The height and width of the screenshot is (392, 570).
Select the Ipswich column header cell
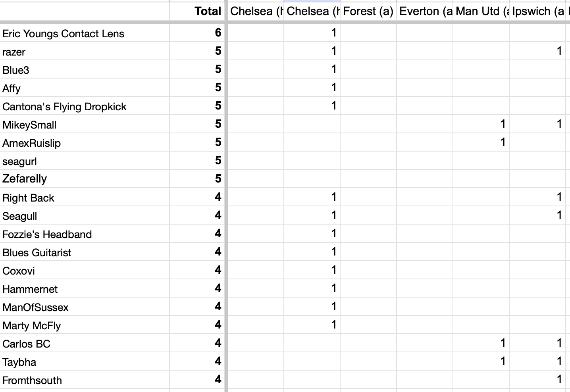[537, 11]
